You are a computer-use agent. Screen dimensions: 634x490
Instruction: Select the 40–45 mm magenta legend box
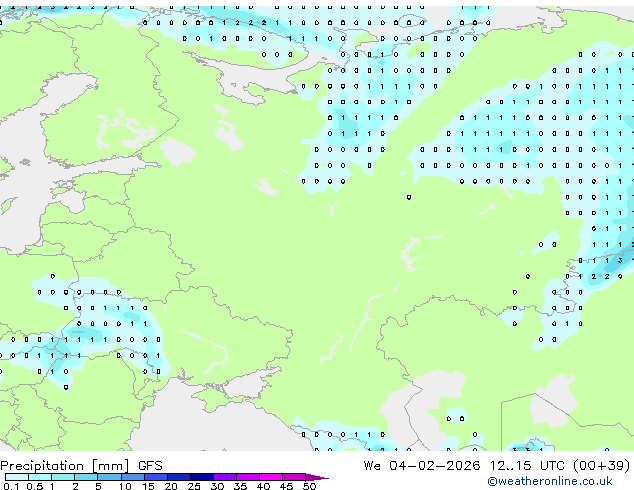[x=271, y=477]
